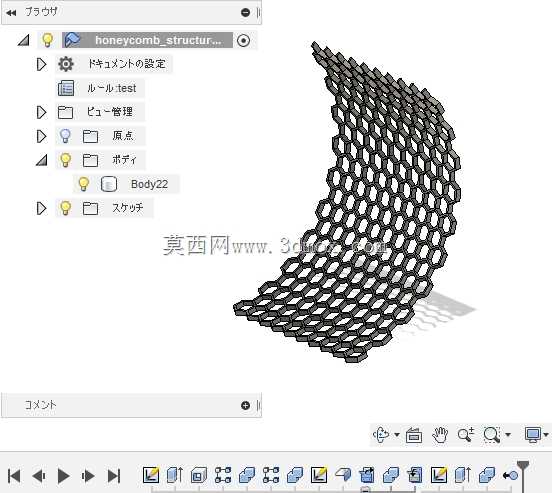Select the 原点 text label

123,136
